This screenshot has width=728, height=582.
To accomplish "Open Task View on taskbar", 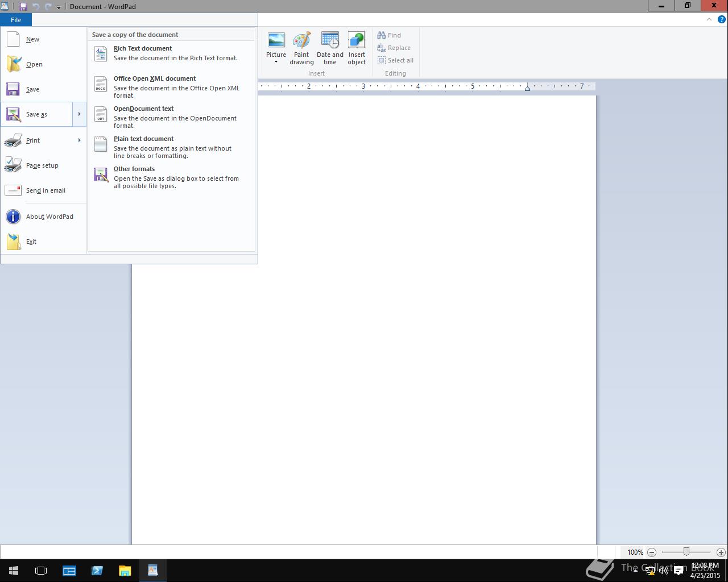I will click(x=41, y=570).
